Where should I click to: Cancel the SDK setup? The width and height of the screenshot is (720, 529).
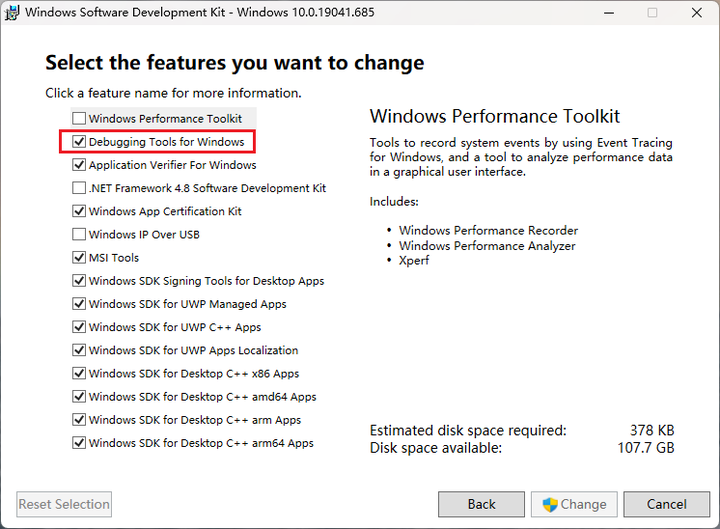[x=666, y=504]
